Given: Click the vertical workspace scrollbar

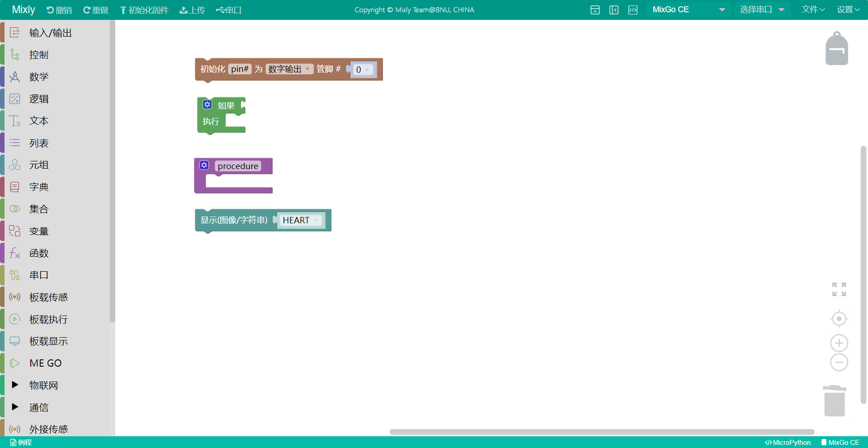Looking at the screenshot, I should [863, 275].
